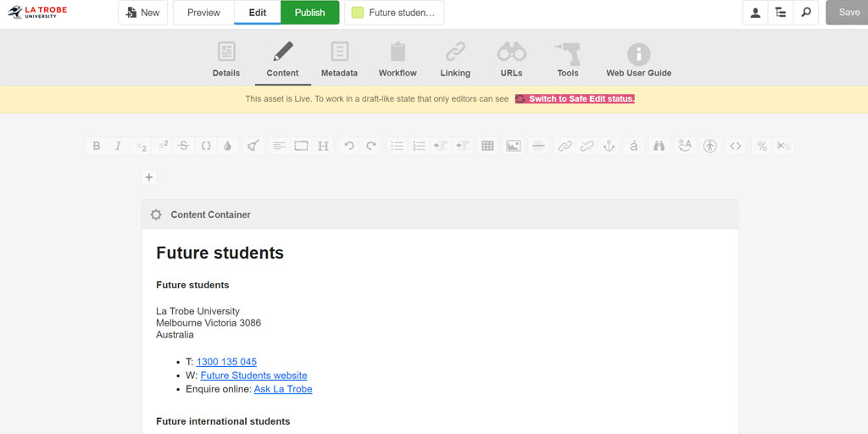Click the plus button to add container

click(x=149, y=177)
